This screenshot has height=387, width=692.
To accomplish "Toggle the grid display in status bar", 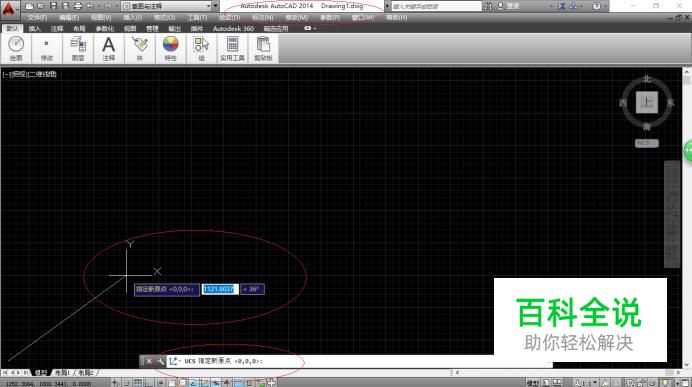I will [138, 383].
